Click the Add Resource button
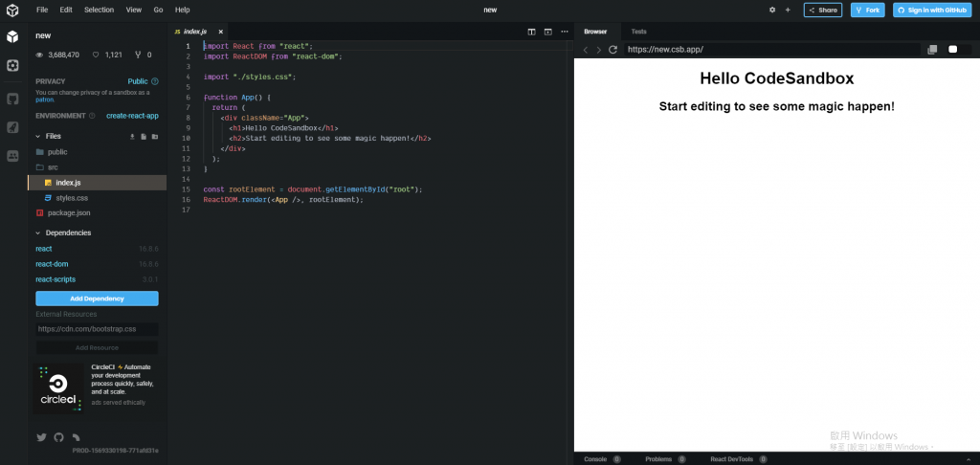 coord(97,347)
